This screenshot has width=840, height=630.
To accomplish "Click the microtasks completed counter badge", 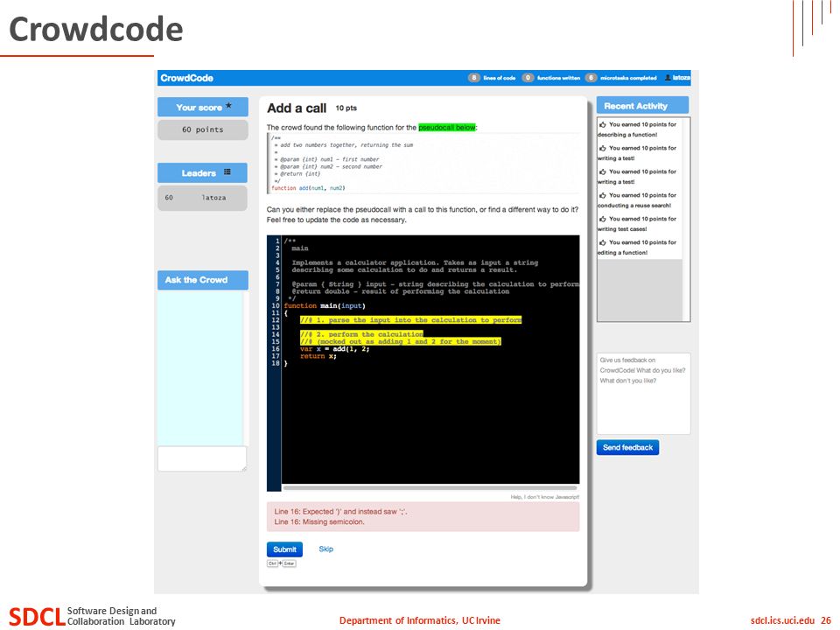I will click(591, 78).
